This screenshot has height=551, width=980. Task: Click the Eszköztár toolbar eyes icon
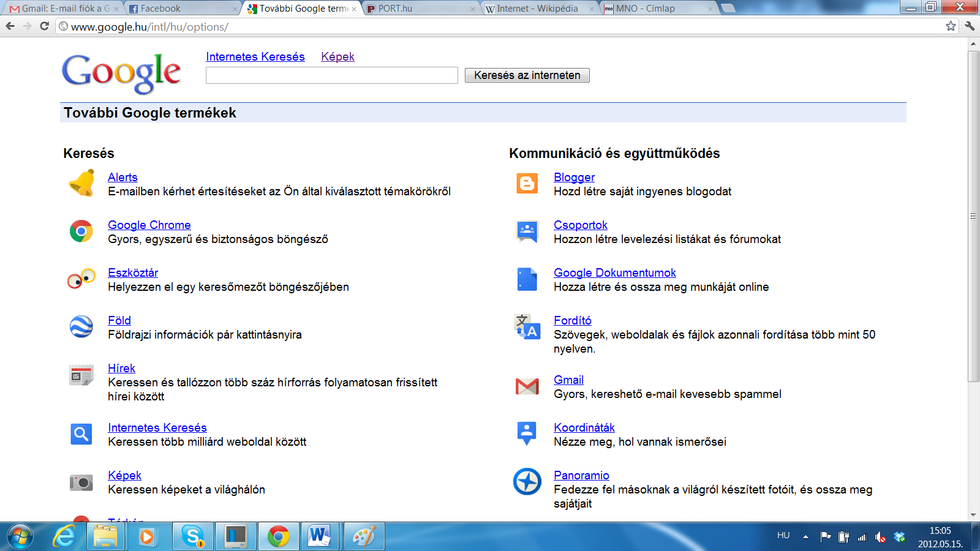[x=81, y=279]
